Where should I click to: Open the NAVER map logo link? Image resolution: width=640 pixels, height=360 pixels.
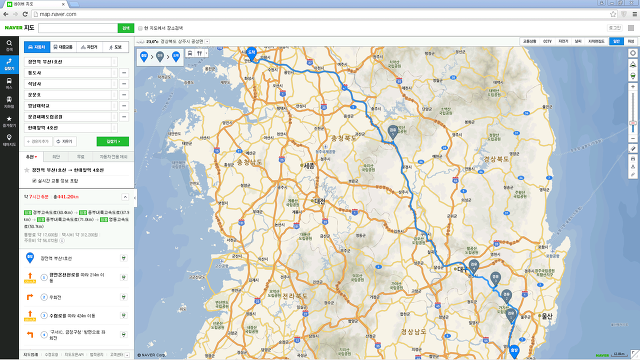tap(19, 28)
